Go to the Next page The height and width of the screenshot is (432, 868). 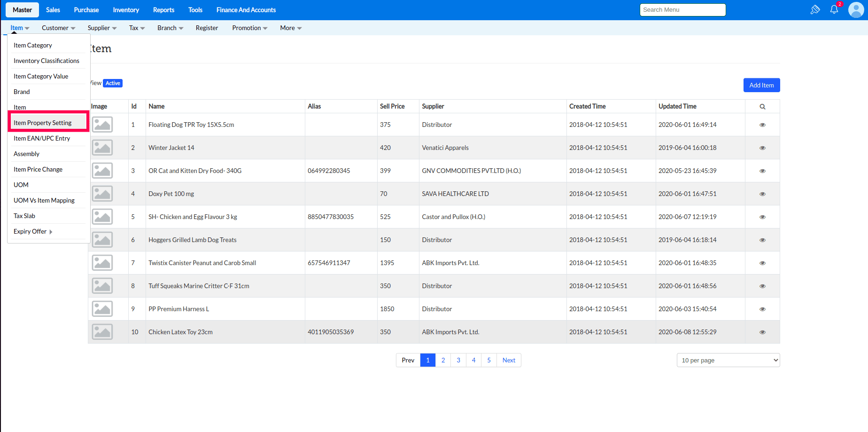click(509, 360)
